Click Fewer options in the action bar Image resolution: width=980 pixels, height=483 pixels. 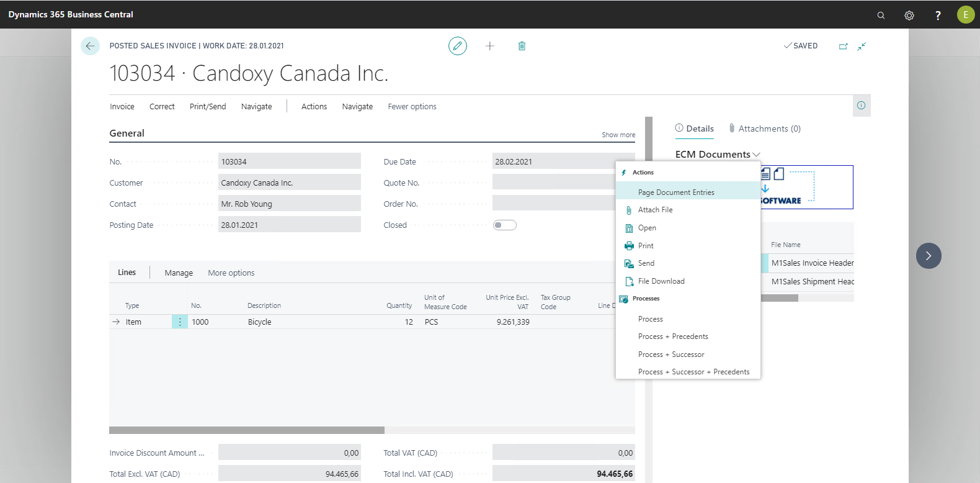[412, 107]
